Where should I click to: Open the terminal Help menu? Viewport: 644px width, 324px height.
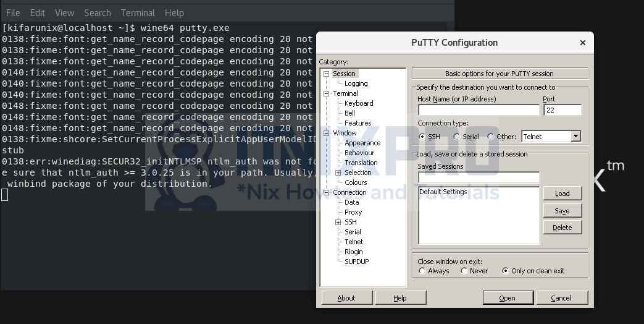pyautogui.click(x=174, y=13)
